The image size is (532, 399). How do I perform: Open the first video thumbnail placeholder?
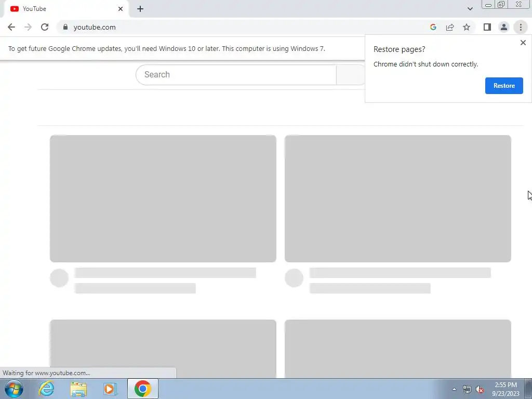[163, 198]
